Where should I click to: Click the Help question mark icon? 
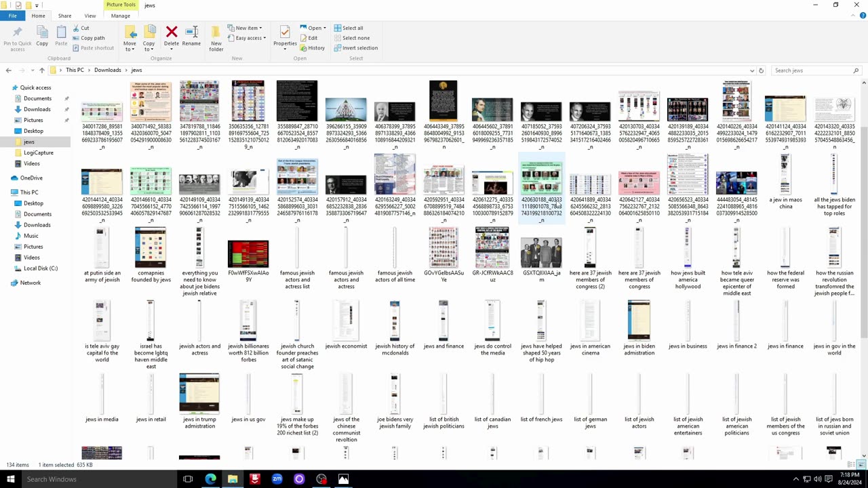(x=861, y=16)
